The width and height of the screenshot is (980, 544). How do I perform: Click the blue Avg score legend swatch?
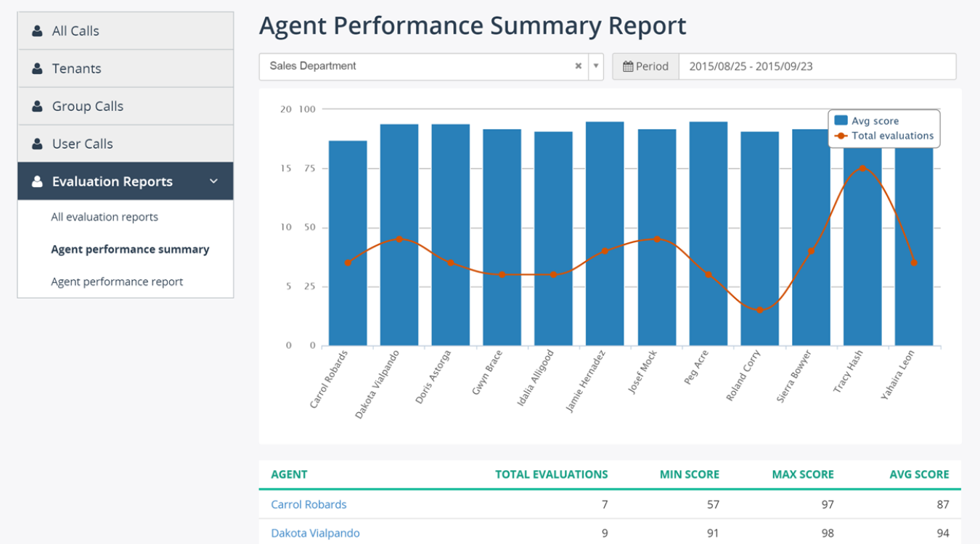pos(839,120)
